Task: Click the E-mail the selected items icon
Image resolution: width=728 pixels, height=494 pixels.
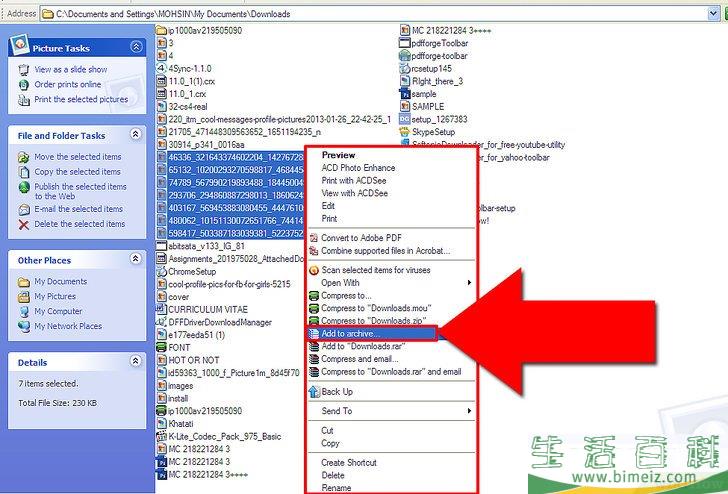Action: point(24,209)
